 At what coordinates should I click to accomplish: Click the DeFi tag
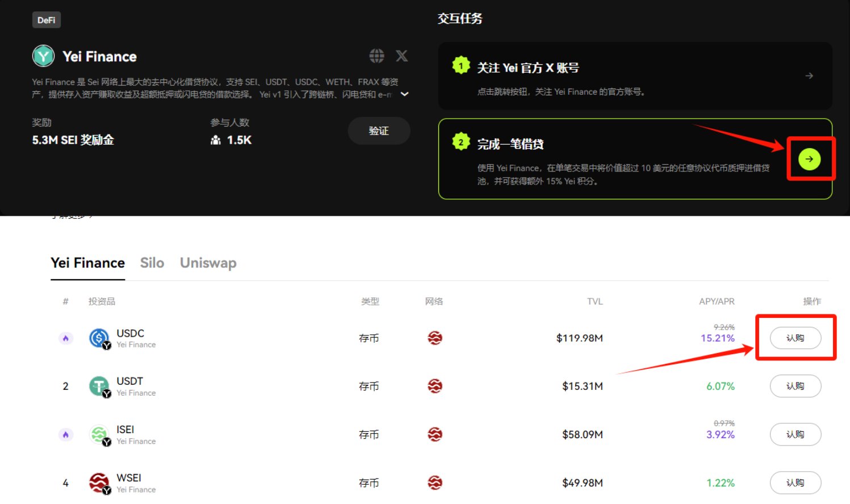click(x=46, y=20)
